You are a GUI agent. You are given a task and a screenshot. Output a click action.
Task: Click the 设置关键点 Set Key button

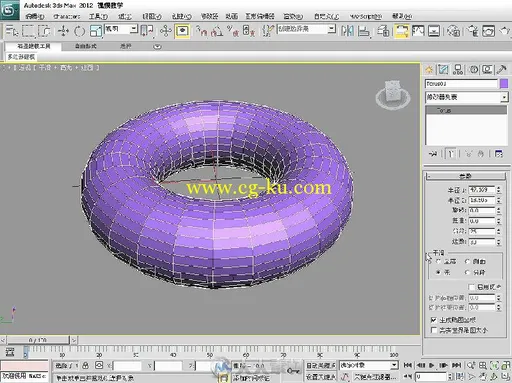[321, 377]
